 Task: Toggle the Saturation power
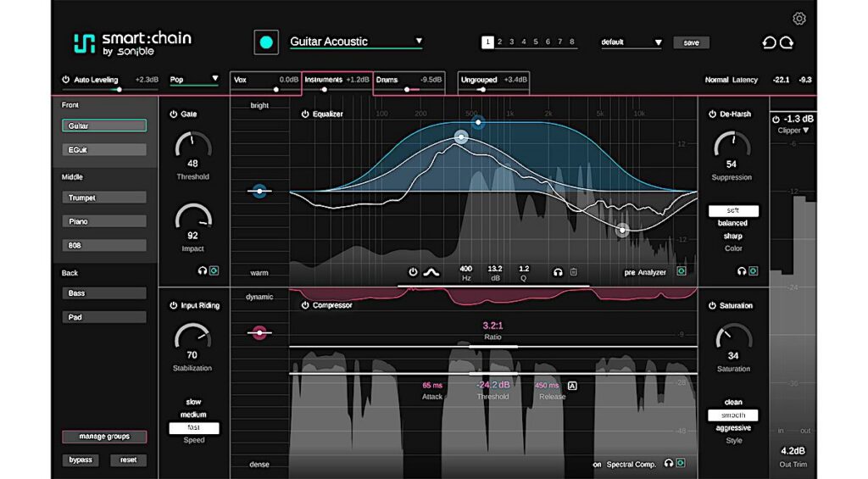coord(712,306)
